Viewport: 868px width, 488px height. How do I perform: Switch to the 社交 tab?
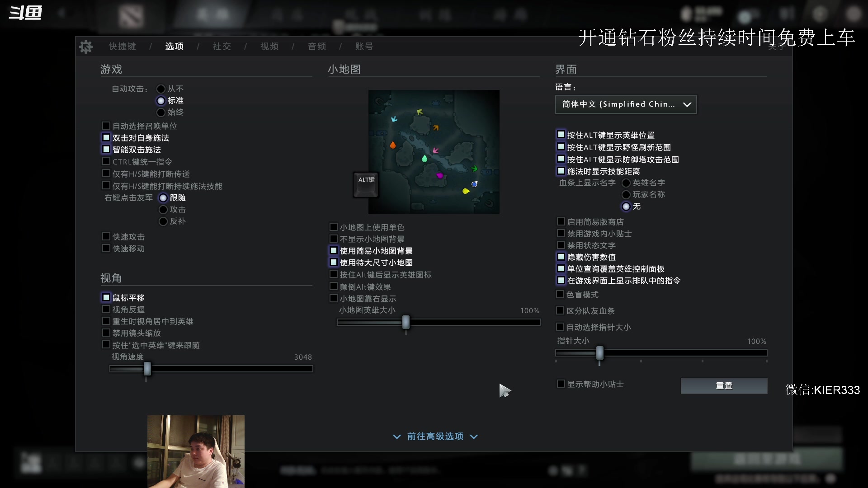click(x=222, y=46)
